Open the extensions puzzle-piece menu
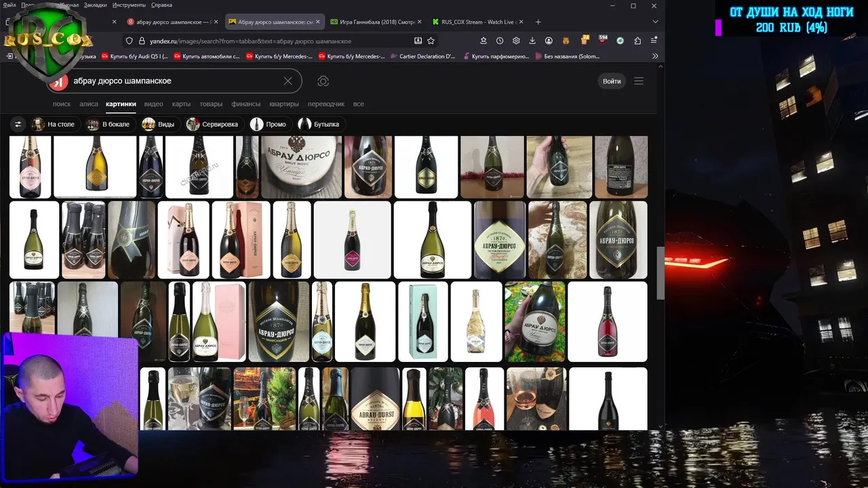The image size is (868, 488). (x=637, y=41)
